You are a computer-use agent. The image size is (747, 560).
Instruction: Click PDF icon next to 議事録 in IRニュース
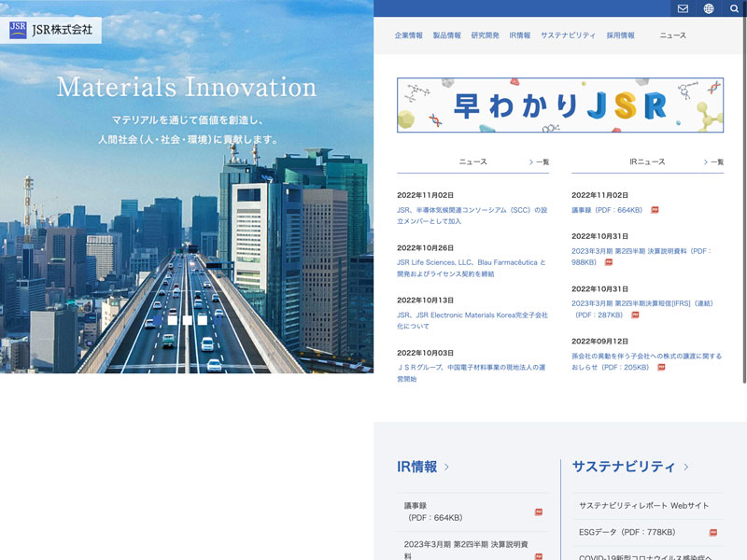click(x=655, y=210)
